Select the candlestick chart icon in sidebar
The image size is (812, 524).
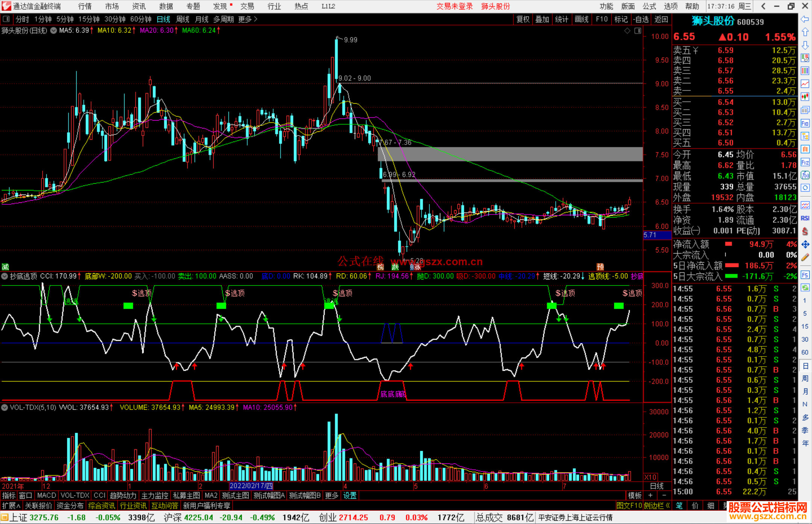(x=805, y=97)
